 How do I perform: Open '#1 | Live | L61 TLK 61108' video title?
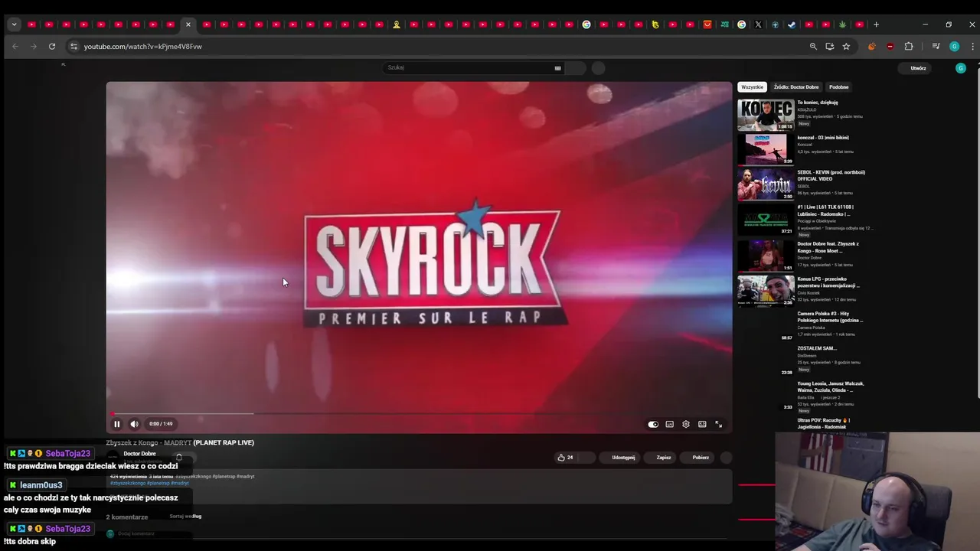tap(825, 210)
